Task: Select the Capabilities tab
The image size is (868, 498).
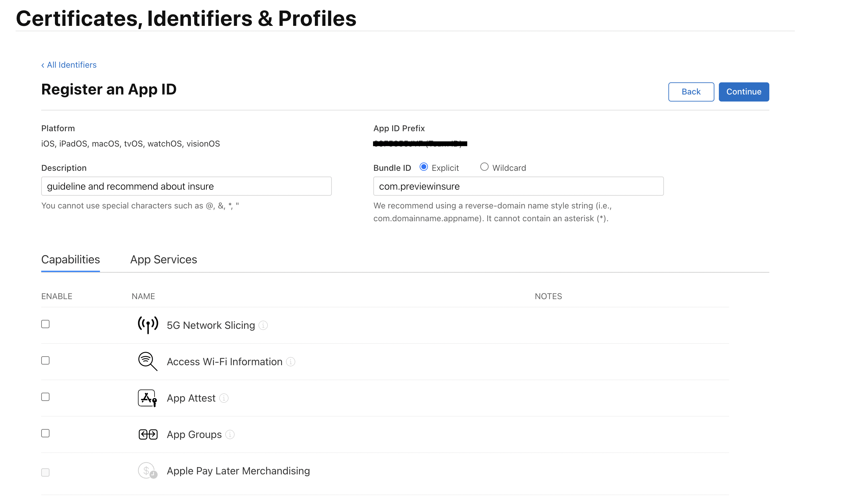Action: click(70, 260)
